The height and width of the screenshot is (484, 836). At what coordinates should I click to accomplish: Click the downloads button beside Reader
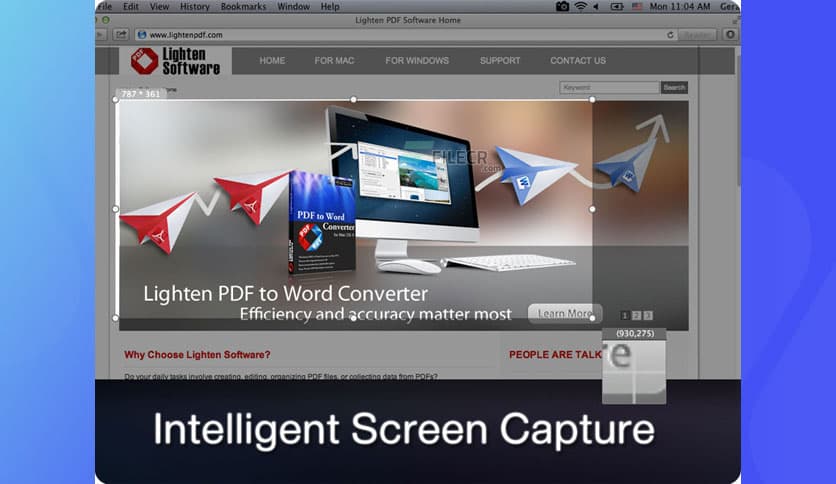[730, 35]
